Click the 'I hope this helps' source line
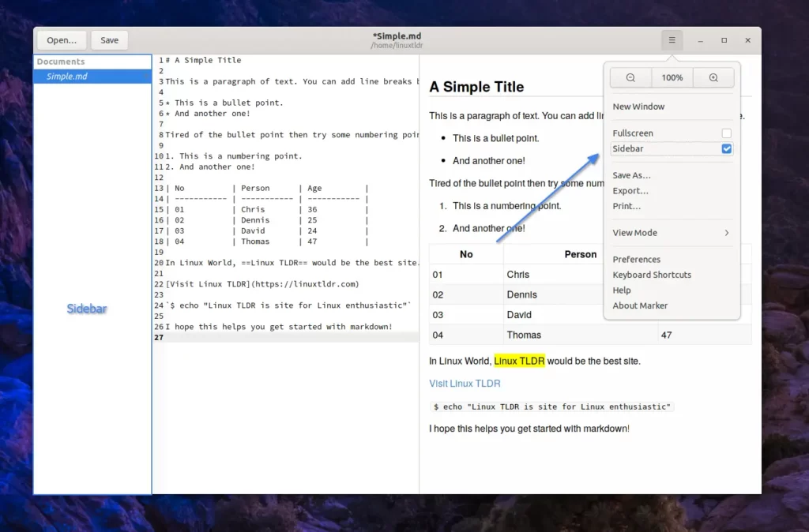The image size is (809, 532). (x=279, y=327)
